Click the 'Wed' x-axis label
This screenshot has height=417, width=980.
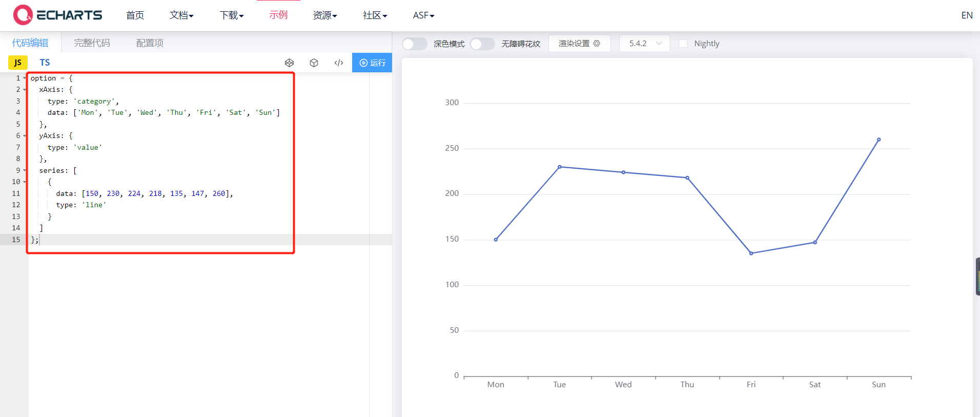tap(623, 385)
